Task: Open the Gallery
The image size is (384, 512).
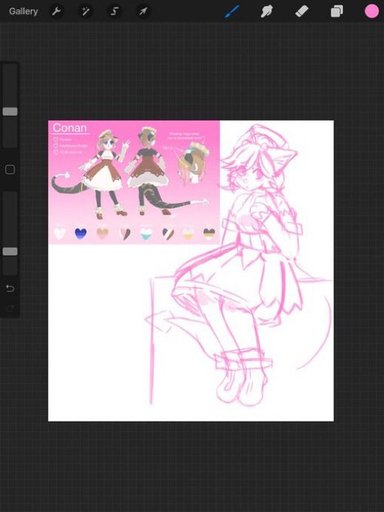Action: point(23,11)
